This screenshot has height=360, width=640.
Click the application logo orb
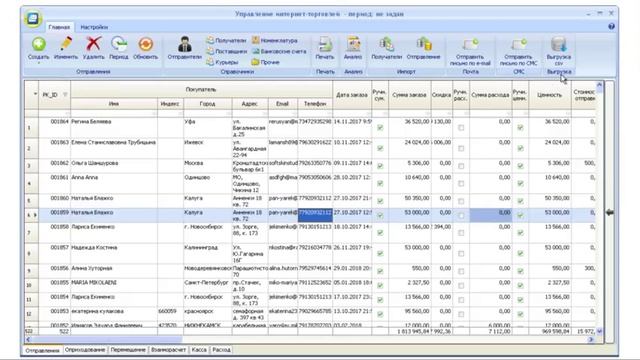[x=33, y=18]
